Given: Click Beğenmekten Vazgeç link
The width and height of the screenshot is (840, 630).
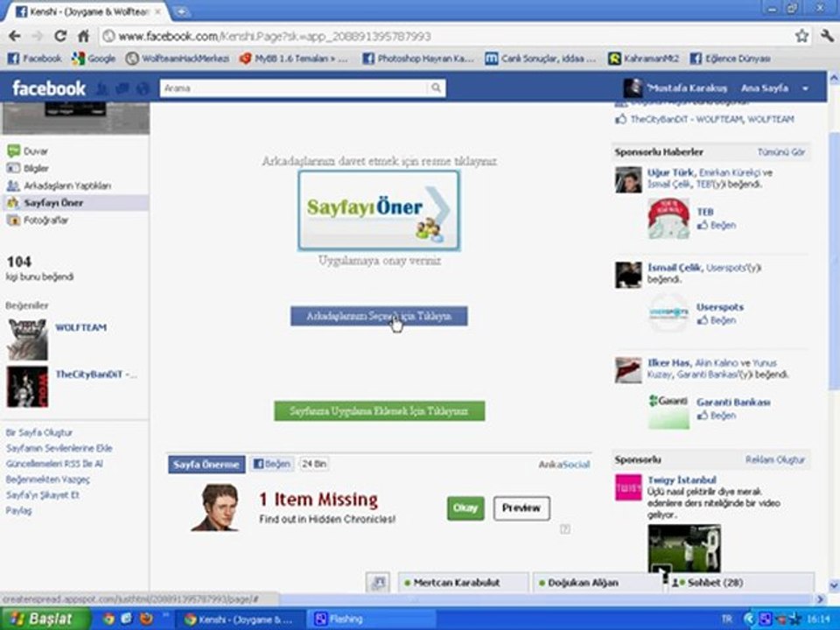Looking at the screenshot, I should (x=47, y=479).
